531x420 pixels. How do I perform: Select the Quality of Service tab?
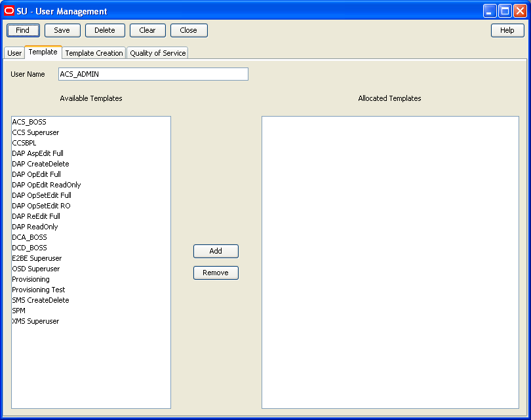[157, 52]
